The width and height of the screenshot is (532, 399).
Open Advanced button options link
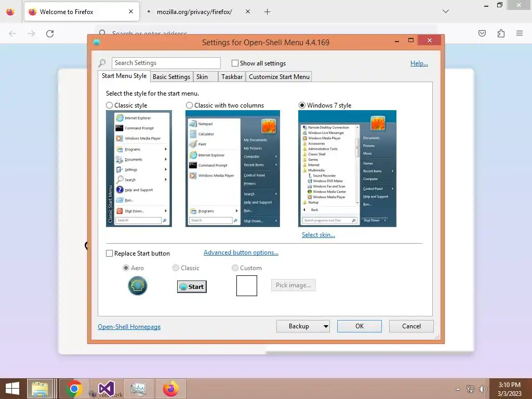tap(241, 252)
